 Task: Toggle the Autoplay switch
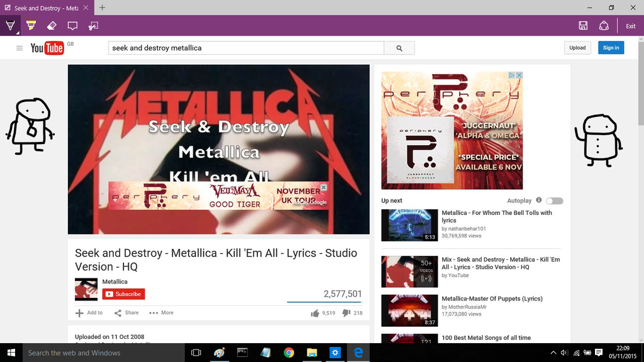(x=554, y=201)
